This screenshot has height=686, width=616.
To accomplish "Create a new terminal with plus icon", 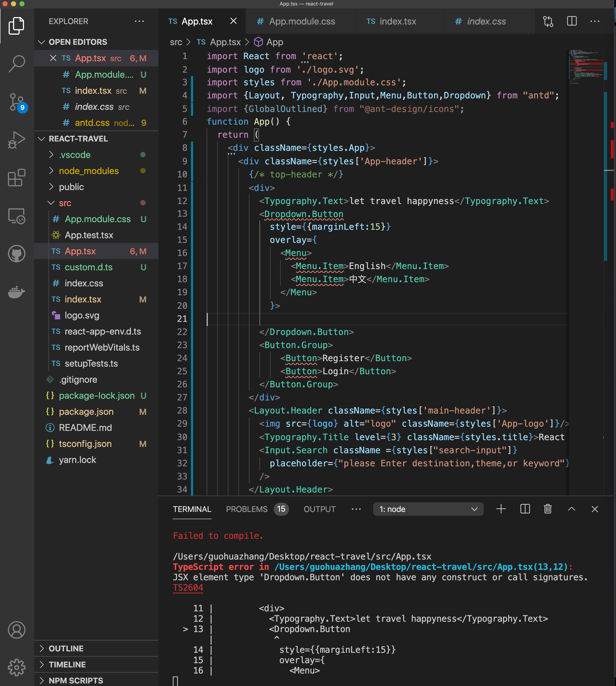I will 501,509.
